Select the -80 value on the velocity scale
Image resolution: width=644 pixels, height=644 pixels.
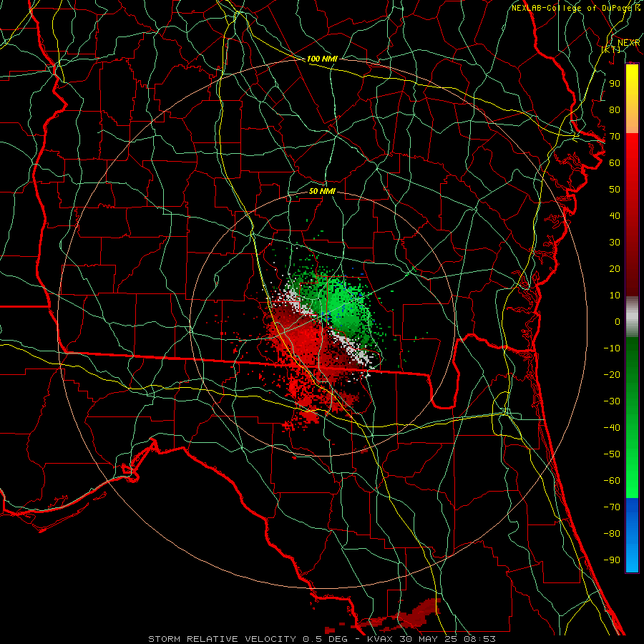coord(612,534)
